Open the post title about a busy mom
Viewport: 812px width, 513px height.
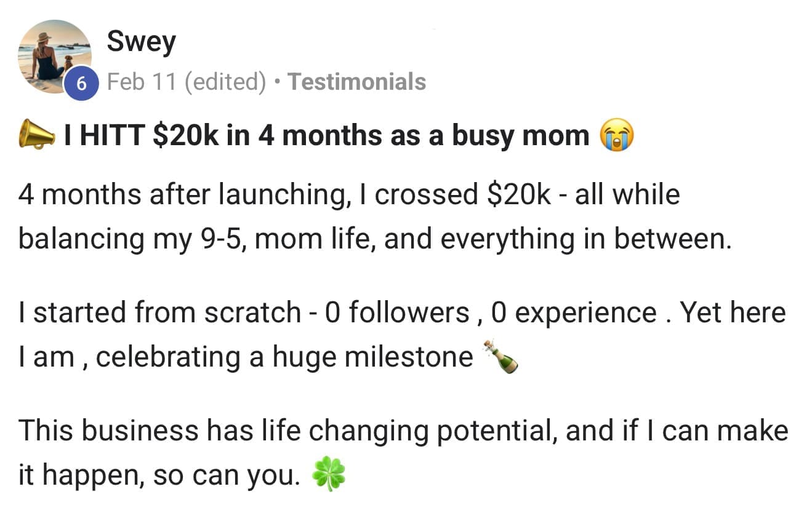[x=326, y=135]
